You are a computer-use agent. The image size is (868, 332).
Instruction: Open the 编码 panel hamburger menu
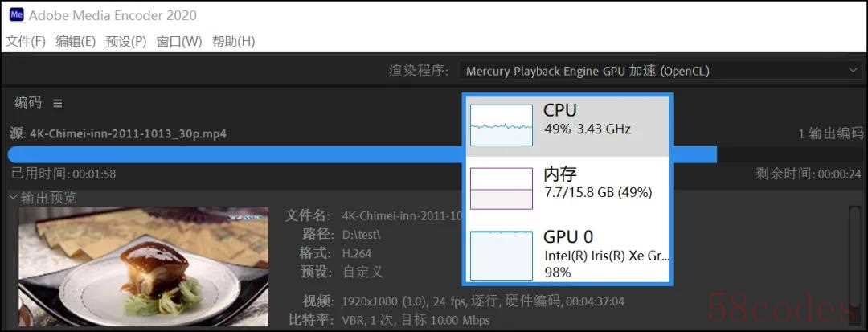pyautogui.click(x=58, y=103)
